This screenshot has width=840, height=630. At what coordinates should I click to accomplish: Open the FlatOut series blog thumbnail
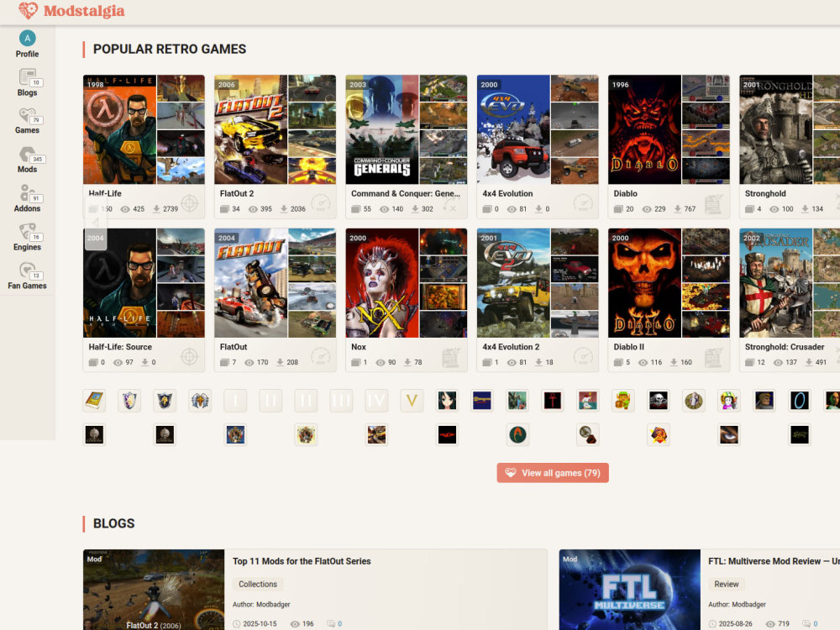coord(154,590)
